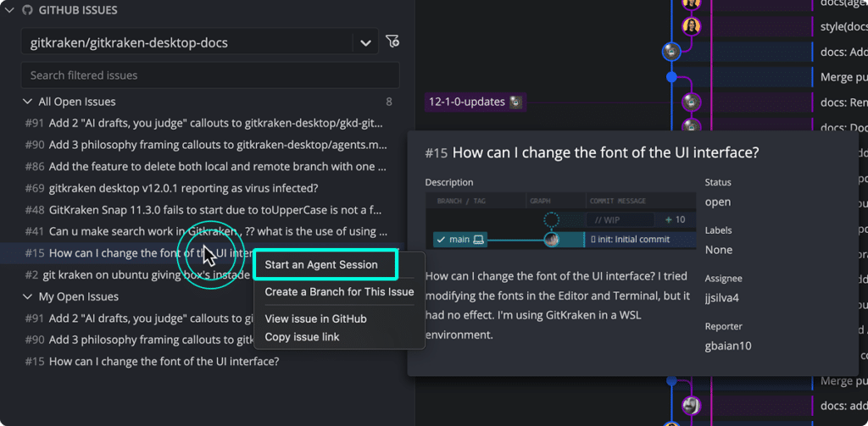This screenshot has width=868, height=426.
Task: Click avatar icon next to 12-1-0-updates branch label
Action: pos(515,102)
